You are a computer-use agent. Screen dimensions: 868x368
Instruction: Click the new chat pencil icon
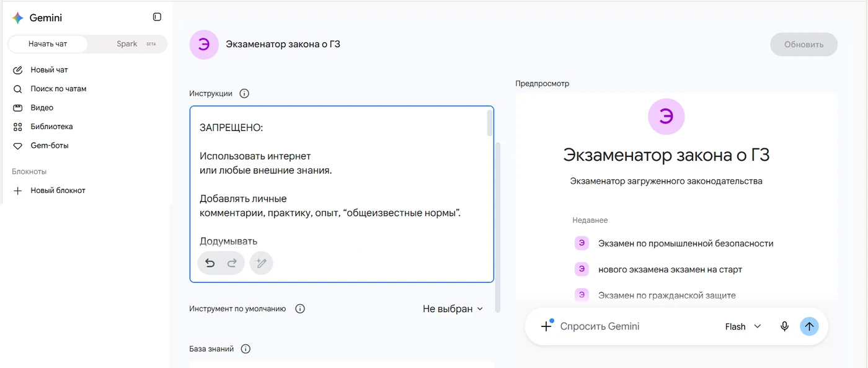18,70
